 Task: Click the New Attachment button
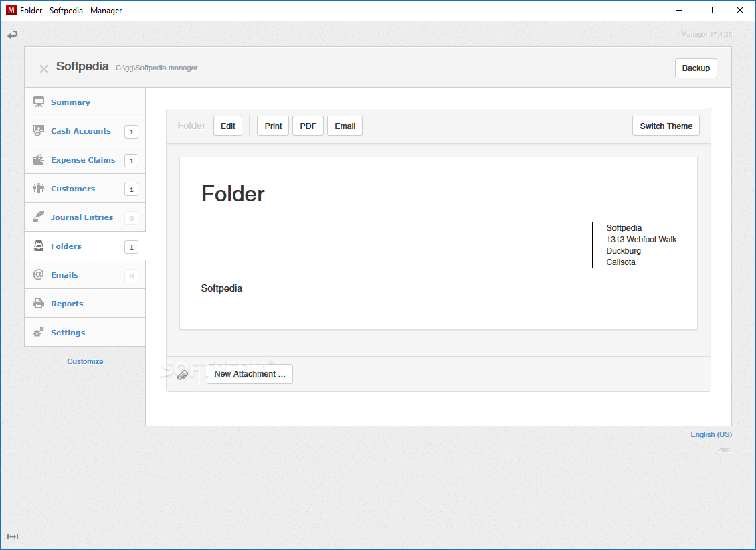pos(250,374)
